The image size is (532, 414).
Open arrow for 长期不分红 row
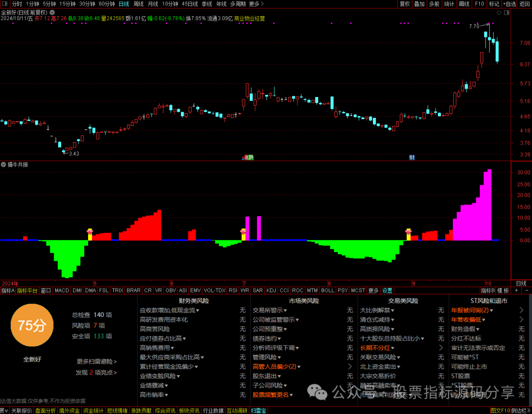[x=441, y=348]
